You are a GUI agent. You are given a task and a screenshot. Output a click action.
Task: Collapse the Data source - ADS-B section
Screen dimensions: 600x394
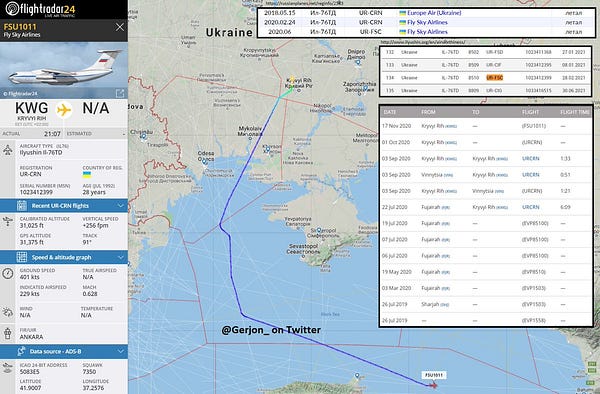pyautogui.click(x=121, y=351)
